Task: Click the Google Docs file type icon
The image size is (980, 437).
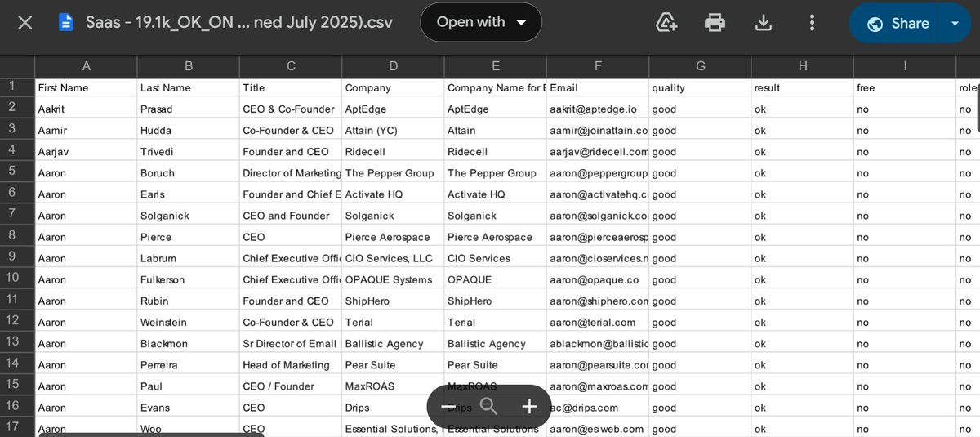Action: [x=66, y=23]
